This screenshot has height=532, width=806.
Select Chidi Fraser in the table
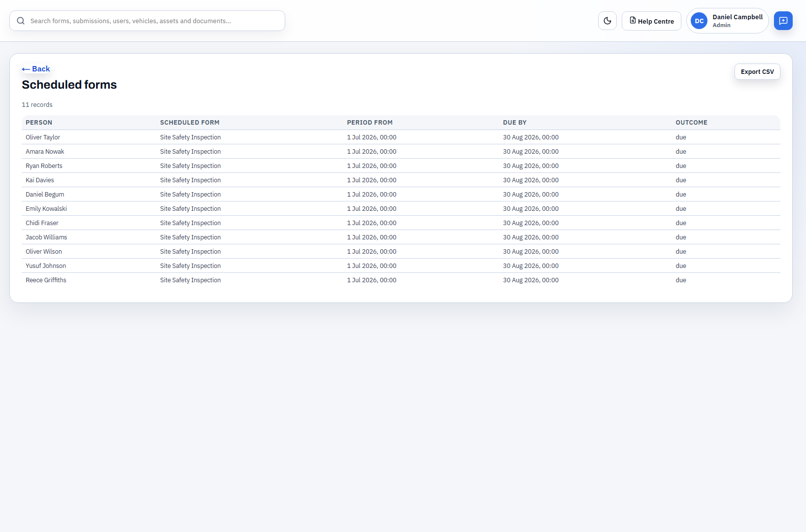point(42,223)
